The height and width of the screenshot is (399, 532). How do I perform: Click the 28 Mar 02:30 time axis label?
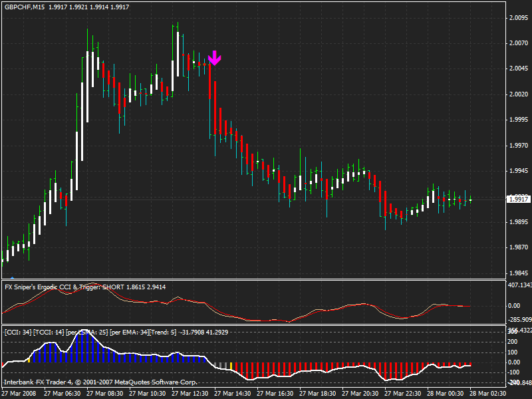488,394
